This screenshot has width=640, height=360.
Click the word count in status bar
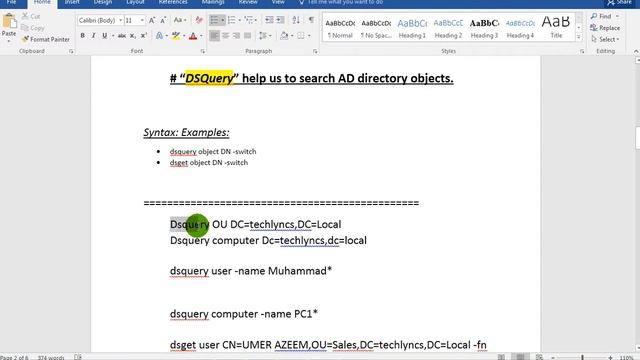coord(51,357)
